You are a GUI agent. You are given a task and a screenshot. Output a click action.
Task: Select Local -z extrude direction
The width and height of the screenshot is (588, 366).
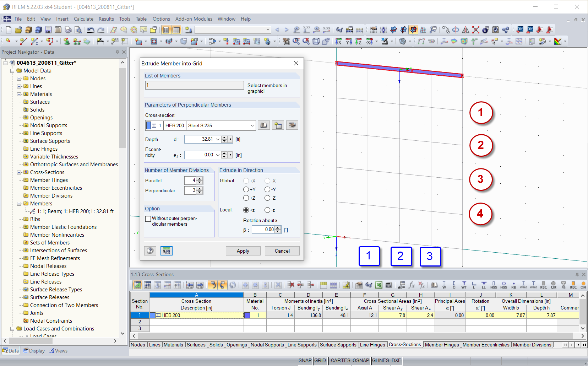point(268,210)
